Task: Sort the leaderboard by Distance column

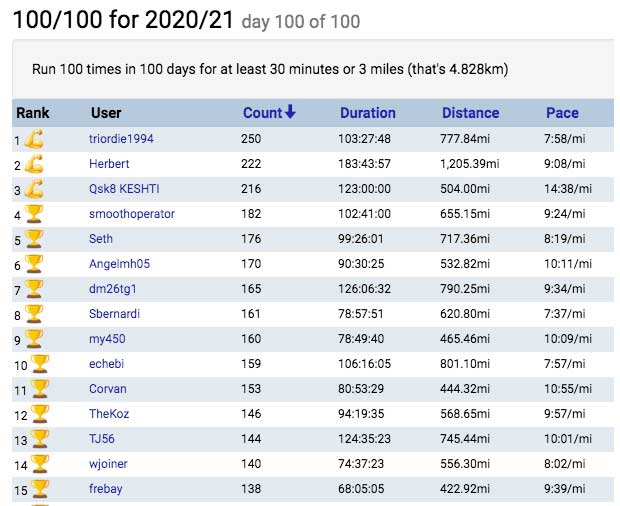Action: pos(470,113)
